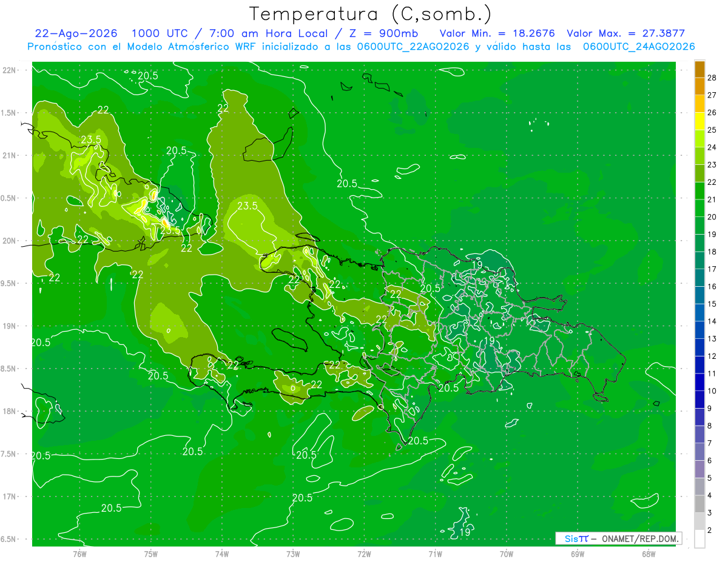The height and width of the screenshot is (562, 728).
Task: Select the date text '22-Ago-2026'
Action: point(76,34)
